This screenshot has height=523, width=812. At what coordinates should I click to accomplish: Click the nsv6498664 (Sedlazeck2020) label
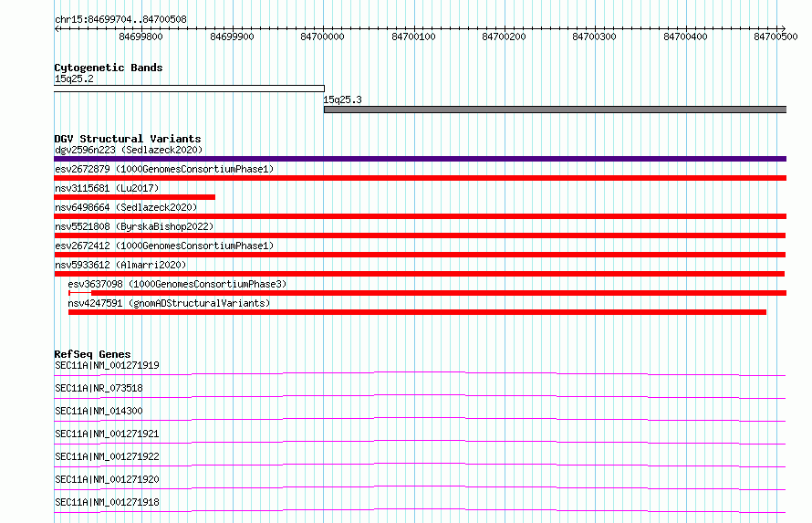(x=126, y=207)
